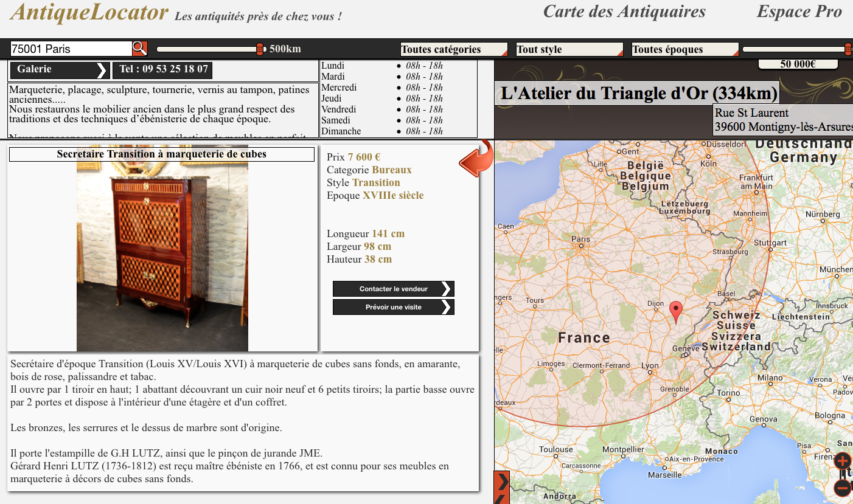Click Contacter le vendeur button
853x504 pixels.
point(393,289)
